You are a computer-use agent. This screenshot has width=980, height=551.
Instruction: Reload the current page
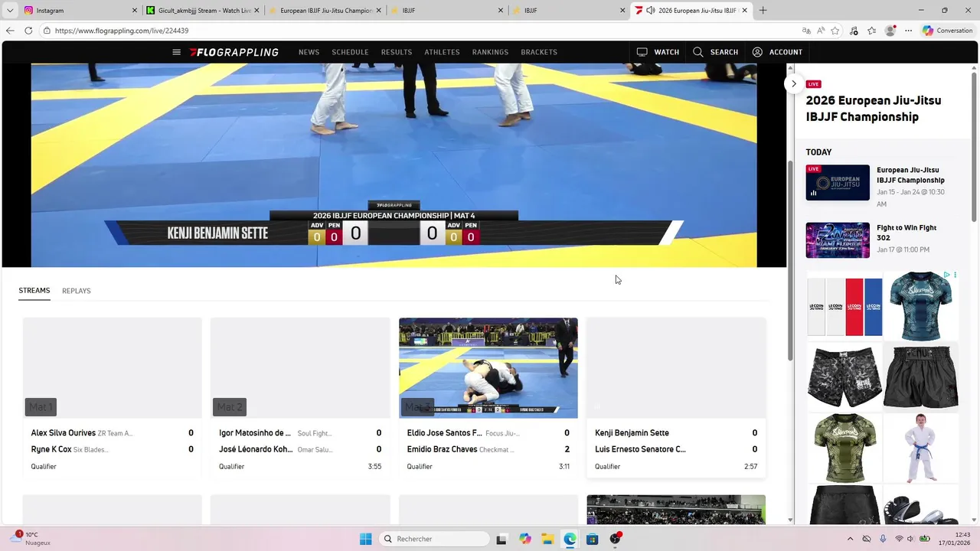(x=28, y=31)
